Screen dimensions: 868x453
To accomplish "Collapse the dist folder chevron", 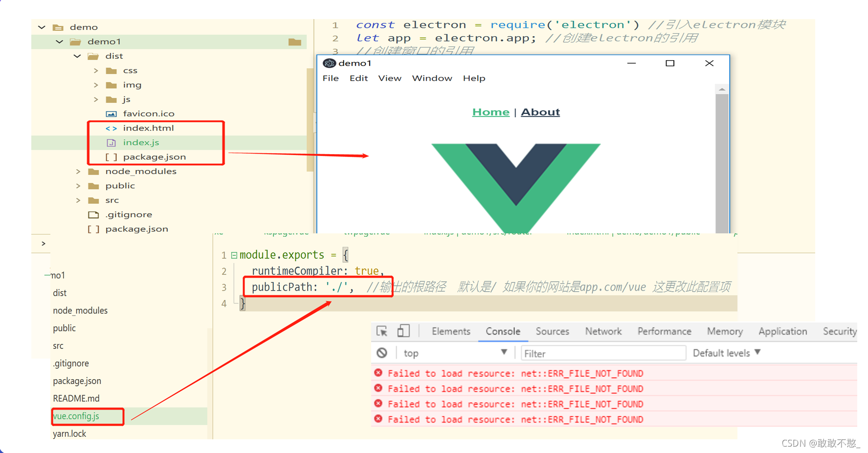I will [x=77, y=56].
